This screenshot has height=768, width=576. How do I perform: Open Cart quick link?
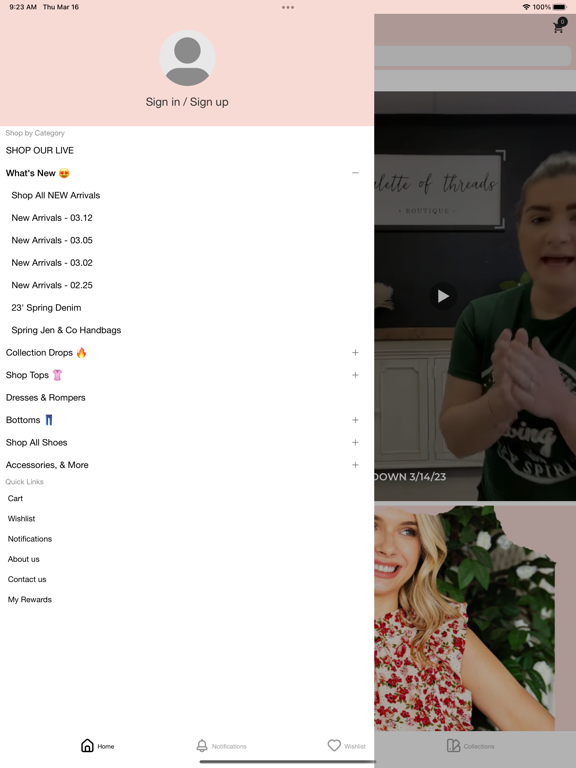[x=15, y=499]
